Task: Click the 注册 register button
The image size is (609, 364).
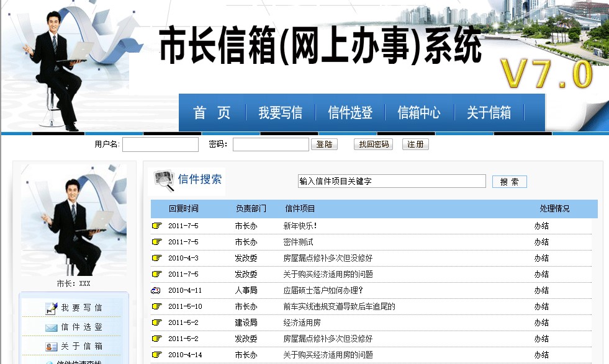Action: pyautogui.click(x=415, y=144)
